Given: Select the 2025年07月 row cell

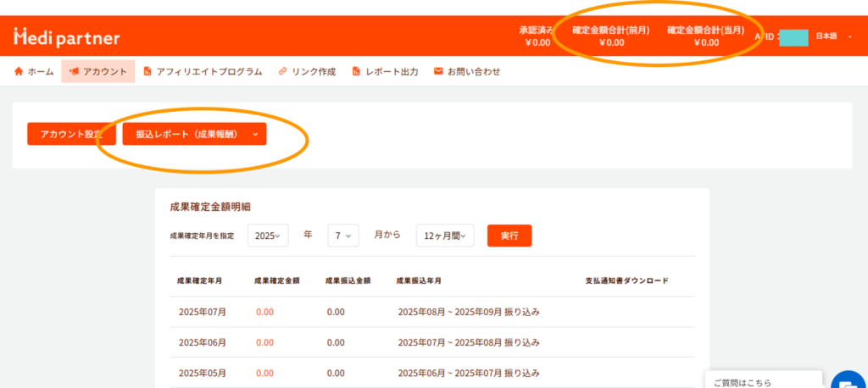Looking at the screenshot, I should pos(202,312).
